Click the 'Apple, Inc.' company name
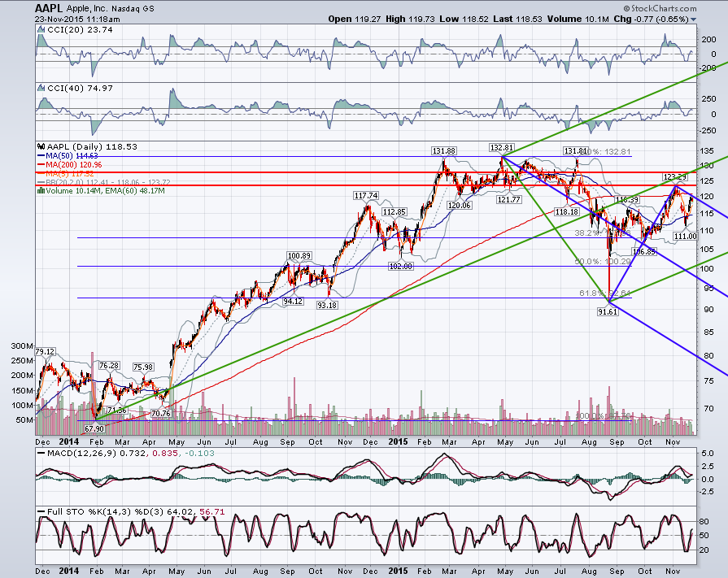 coord(87,9)
